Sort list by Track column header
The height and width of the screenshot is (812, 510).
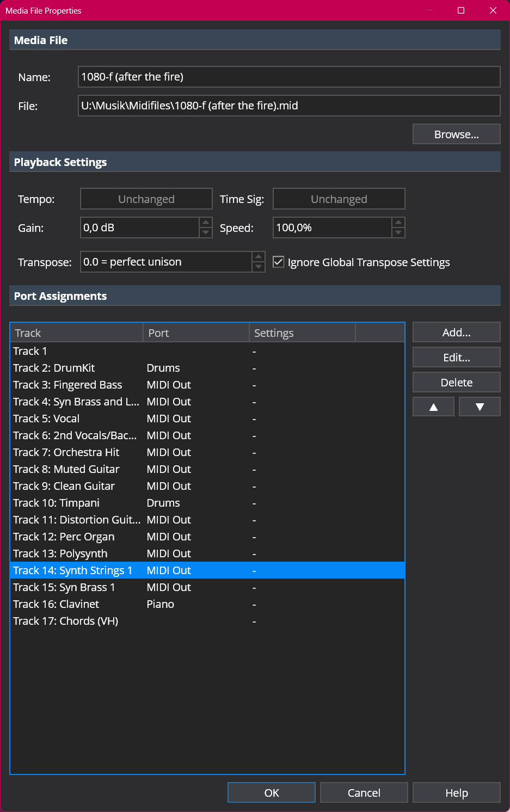pos(76,333)
